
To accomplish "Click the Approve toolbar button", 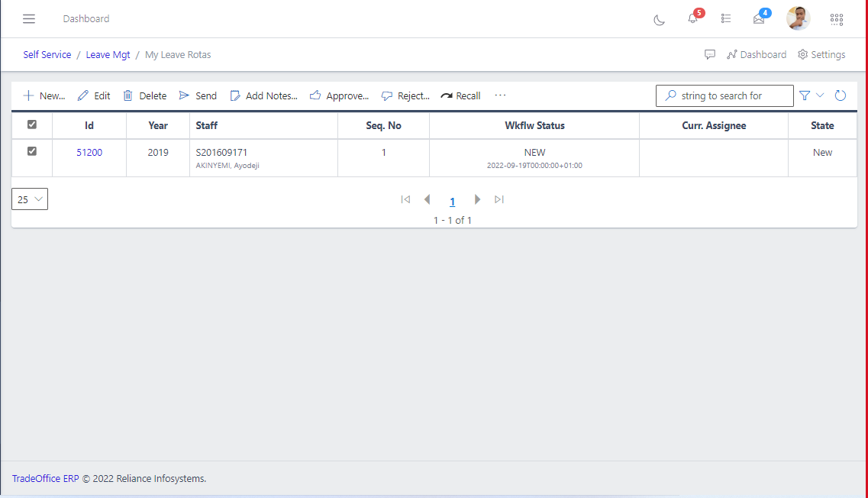I will pyautogui.click(x=339, y=96).
